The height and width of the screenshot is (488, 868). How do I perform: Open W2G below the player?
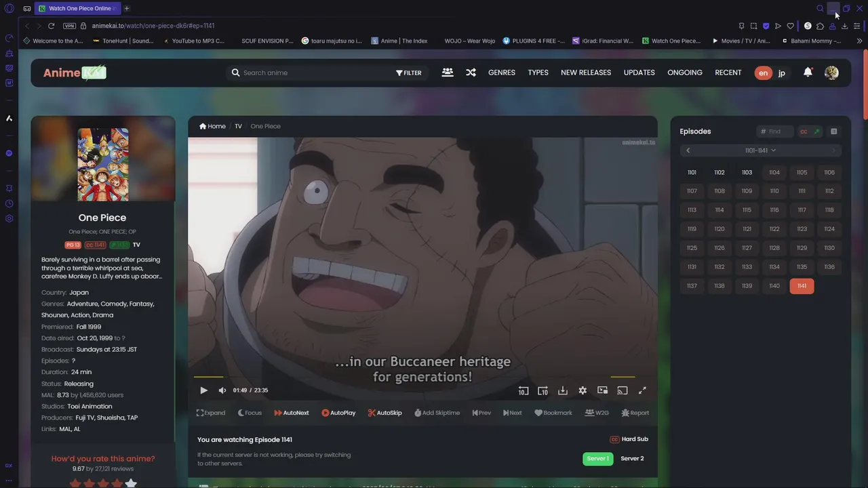click(x=597, y=413)
